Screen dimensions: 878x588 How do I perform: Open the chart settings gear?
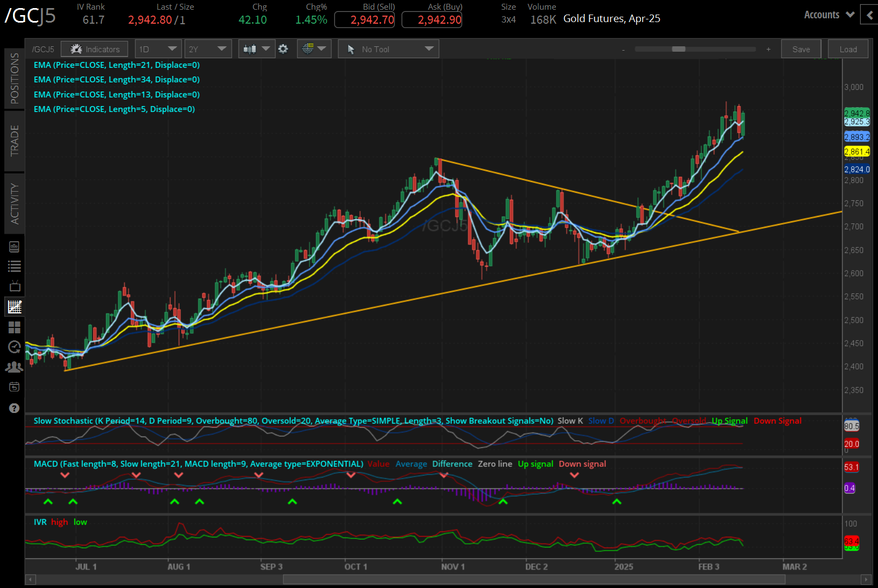click(x=283, y=48)
